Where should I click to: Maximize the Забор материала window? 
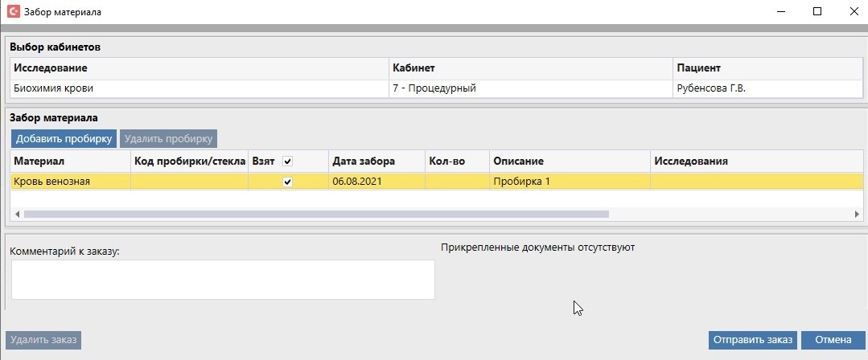point(817,12)
